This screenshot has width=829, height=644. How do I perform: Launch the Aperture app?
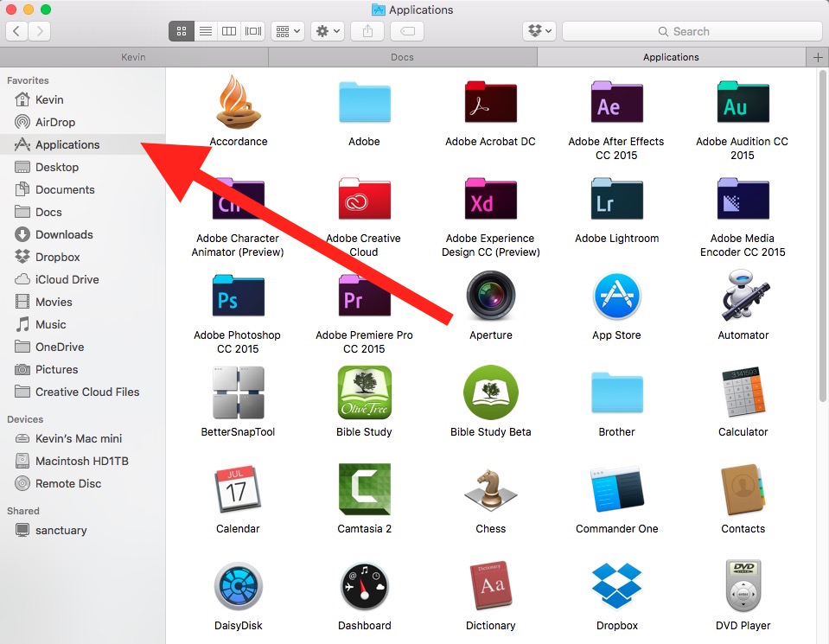(491, 296)
